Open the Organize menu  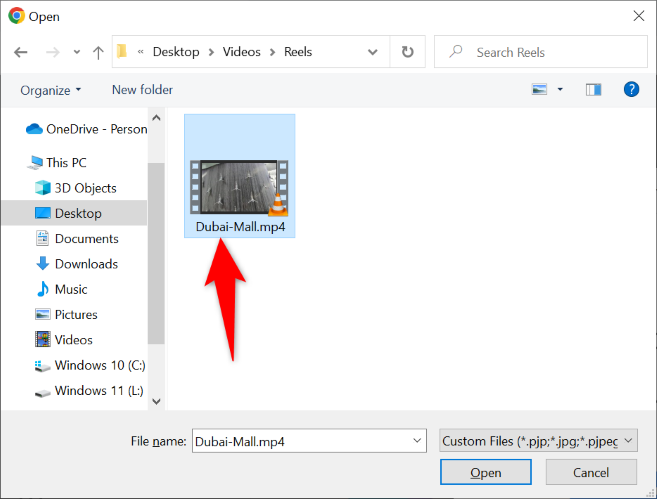point(50,90)
